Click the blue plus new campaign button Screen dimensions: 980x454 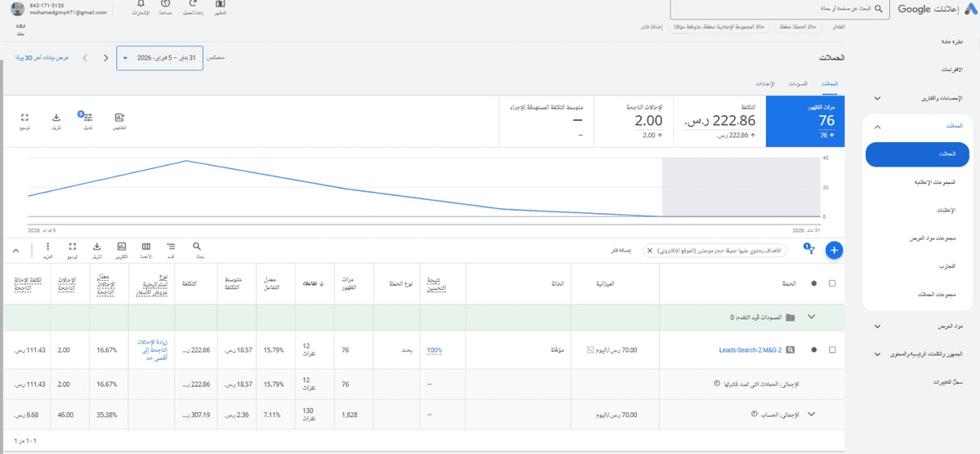(x=834, y=250)
